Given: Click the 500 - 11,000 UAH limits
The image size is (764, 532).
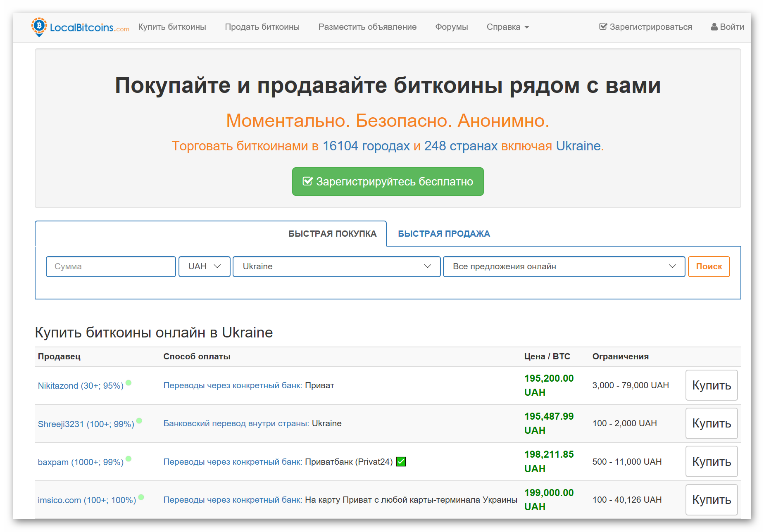Looking at the screenshot, I should click(627, 462).
